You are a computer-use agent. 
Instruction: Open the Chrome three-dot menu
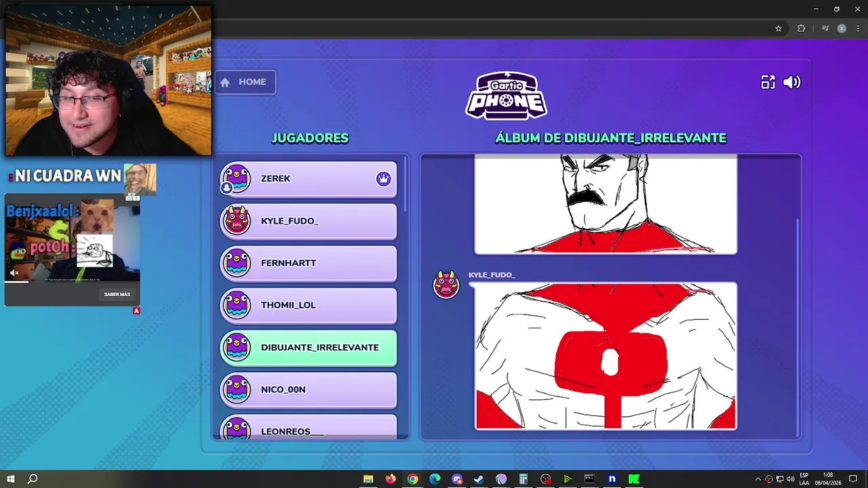coord(858,28)
